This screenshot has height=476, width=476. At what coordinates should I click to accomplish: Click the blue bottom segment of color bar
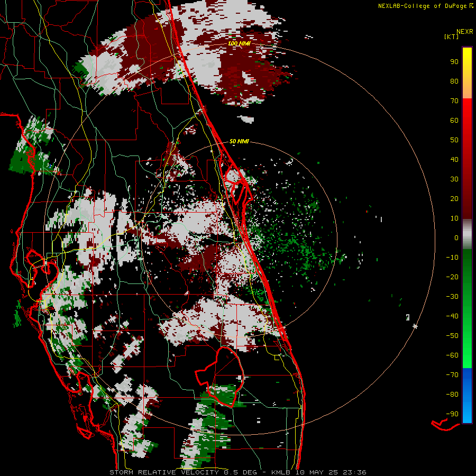click(x=467, y=396)
